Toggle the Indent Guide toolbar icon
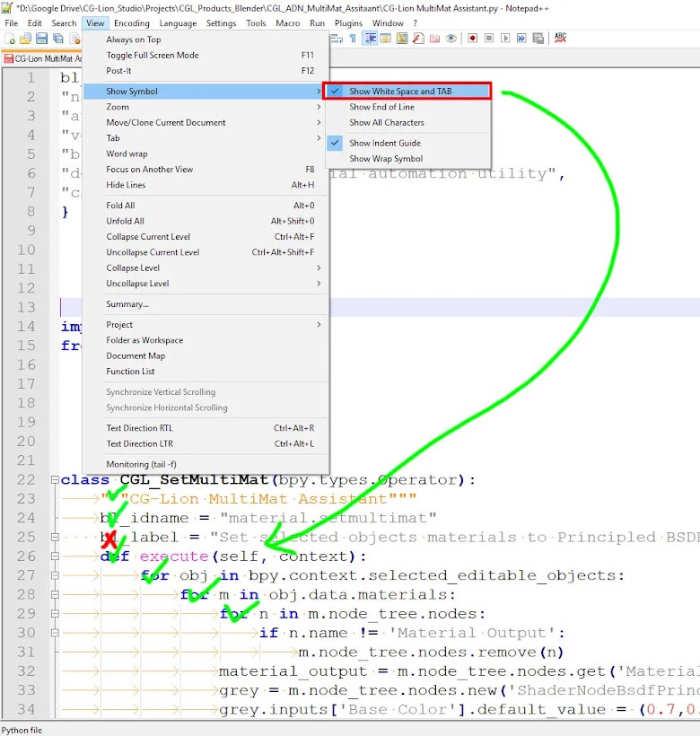The image size is (700, 736). pos(370,39)
